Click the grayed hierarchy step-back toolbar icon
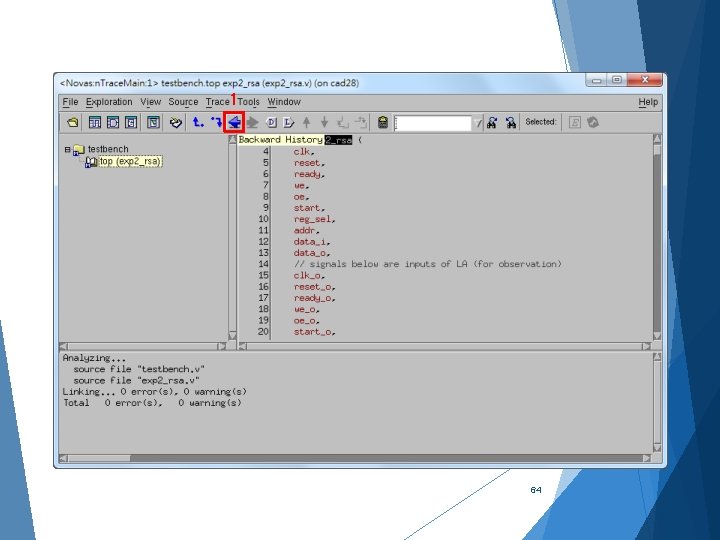Image resolution: width=720 pixels, height=540 pixels. pyautogui.click(x=343, y=123)
